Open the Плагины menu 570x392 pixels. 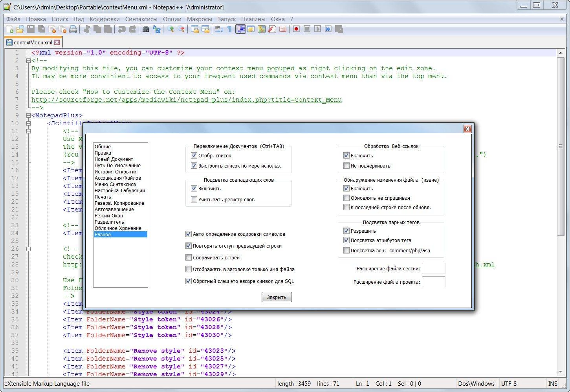(x=253, y=19)
